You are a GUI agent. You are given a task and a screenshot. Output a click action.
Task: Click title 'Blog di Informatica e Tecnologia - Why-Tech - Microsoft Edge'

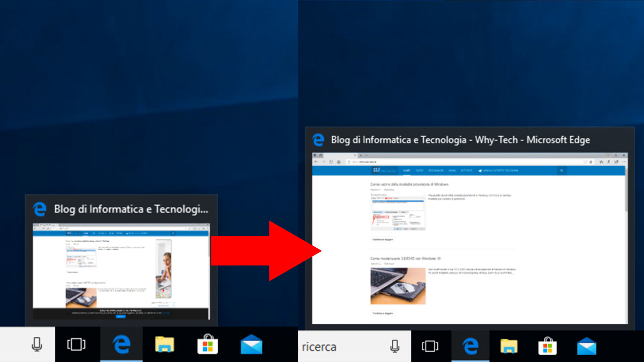click(461, 140)
